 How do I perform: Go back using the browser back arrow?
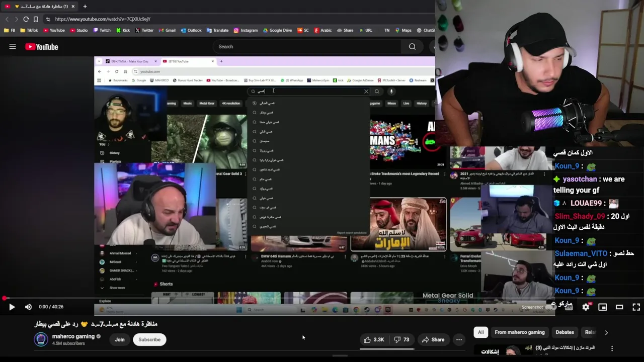coord(7,19)
